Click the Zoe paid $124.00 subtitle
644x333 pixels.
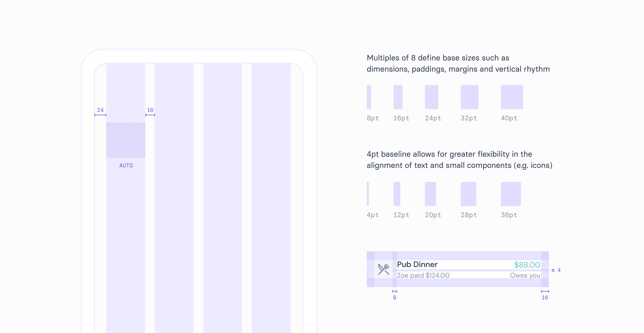(423, 275)
